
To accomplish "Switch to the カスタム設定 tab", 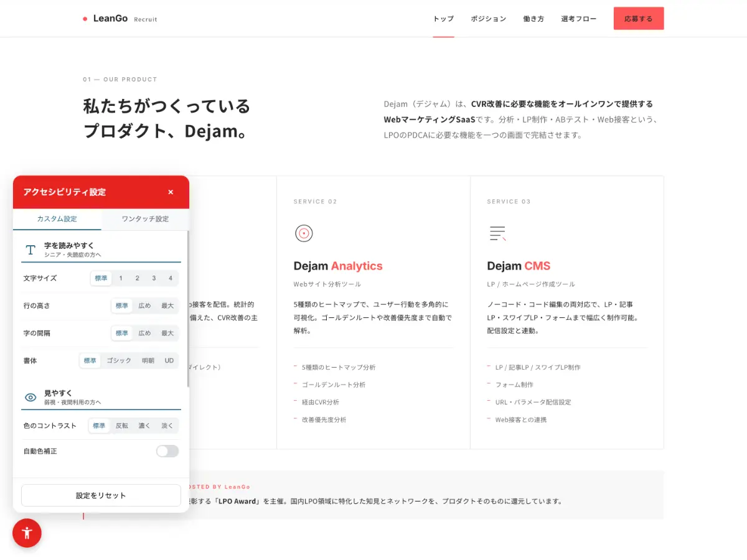I will pos(57,219).
